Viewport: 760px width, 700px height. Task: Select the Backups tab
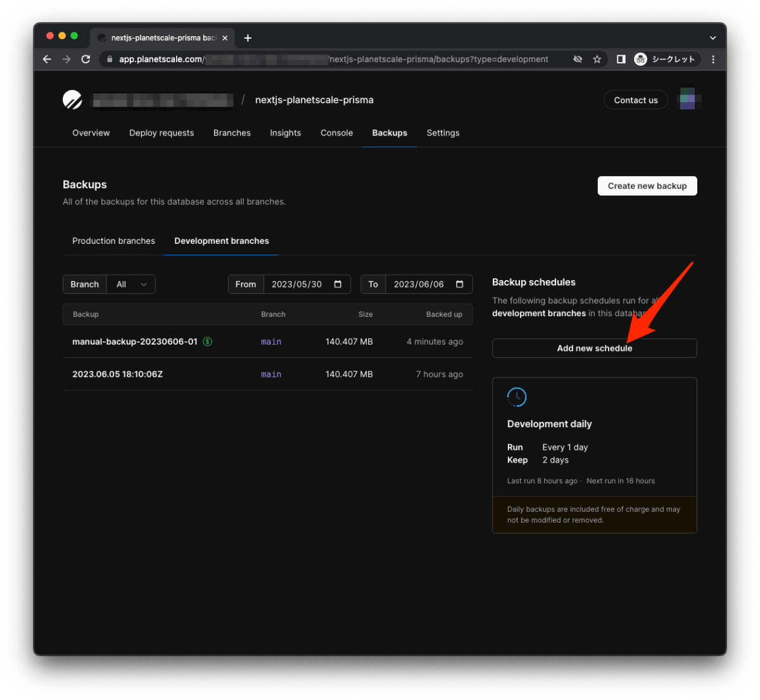click(x=389, y=133)
